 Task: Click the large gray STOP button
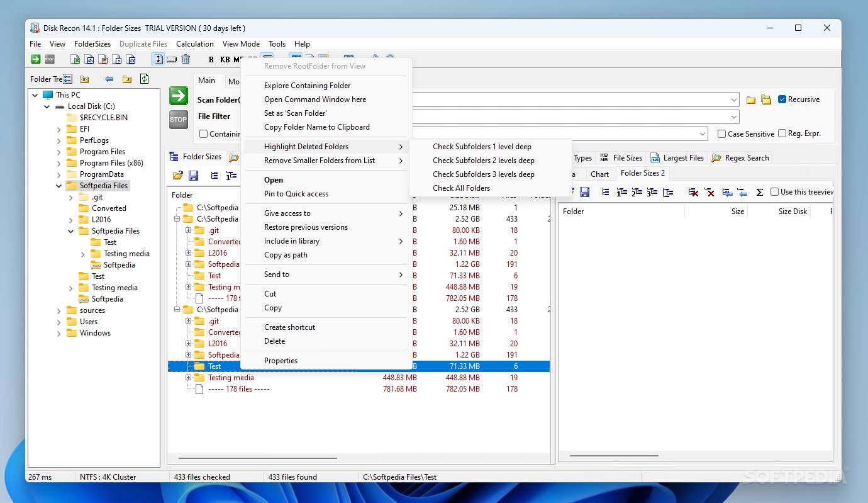(179, 120)
